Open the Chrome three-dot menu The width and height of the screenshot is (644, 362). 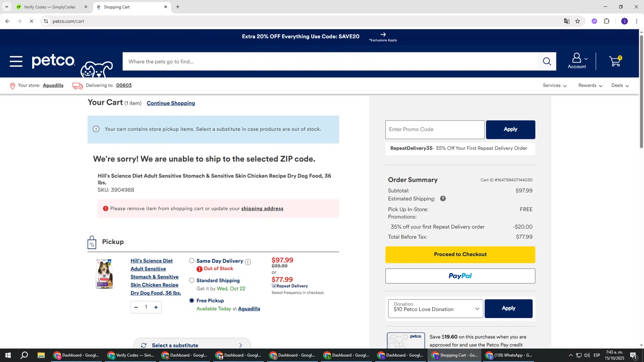[636, 21]
